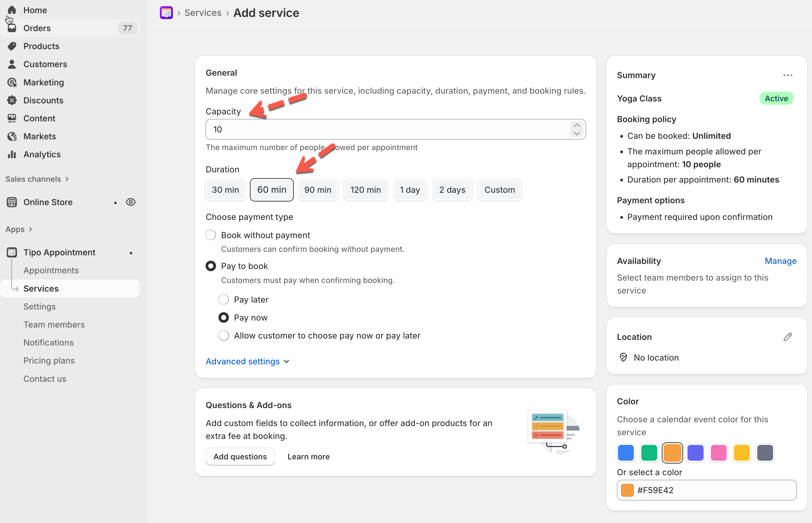Open Team members in sidebar
Image resolution: width=812 pixels, height=523 pixels.
(x=54, y=324)
